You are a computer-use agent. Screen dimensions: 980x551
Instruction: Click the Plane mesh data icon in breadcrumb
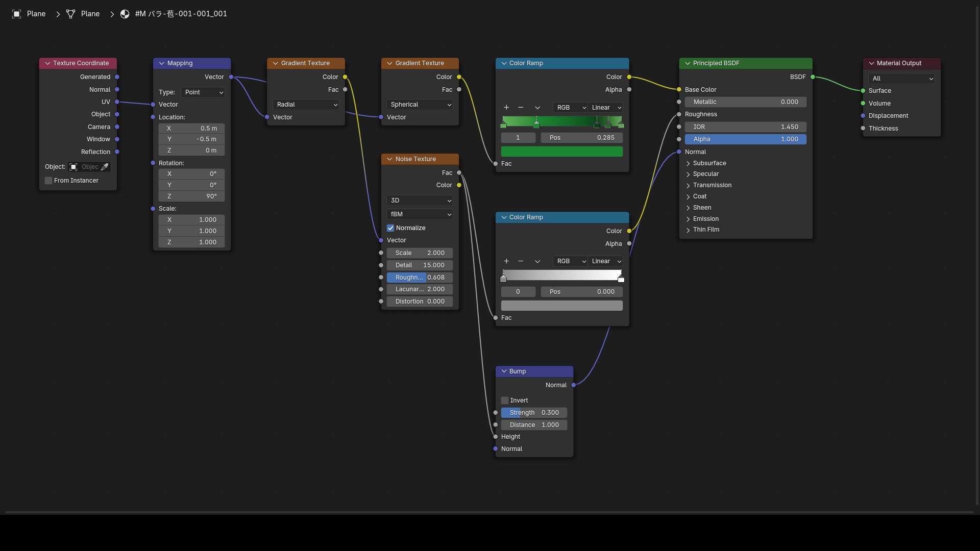[x=71, y=14]
